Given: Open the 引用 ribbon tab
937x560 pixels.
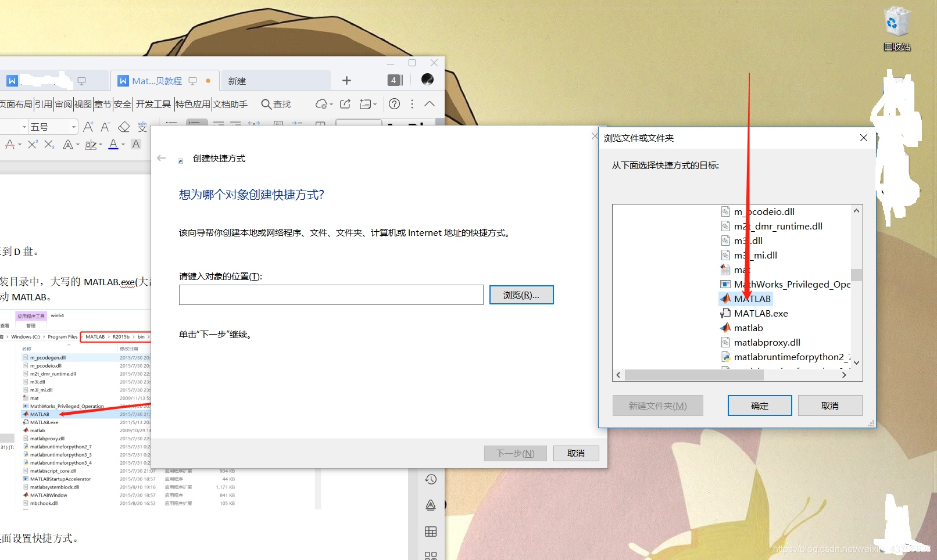Looking at the screenshot, I should coord(44,104).
